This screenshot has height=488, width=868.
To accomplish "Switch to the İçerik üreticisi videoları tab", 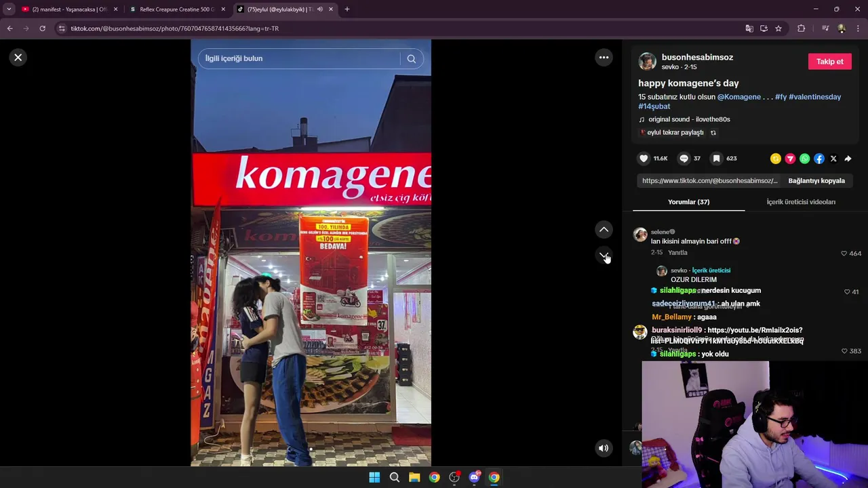I will (x=801, y=202).
